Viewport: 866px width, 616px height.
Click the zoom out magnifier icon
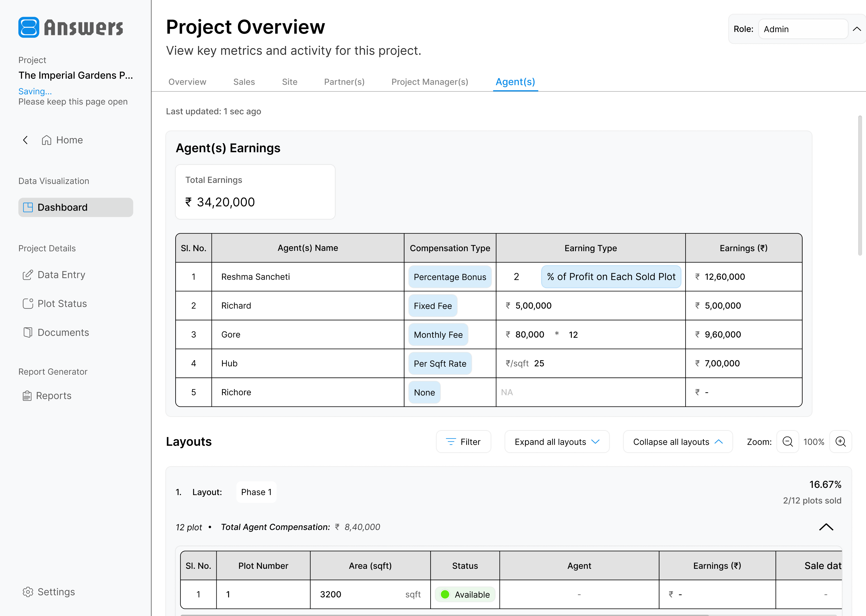point(788,442)
